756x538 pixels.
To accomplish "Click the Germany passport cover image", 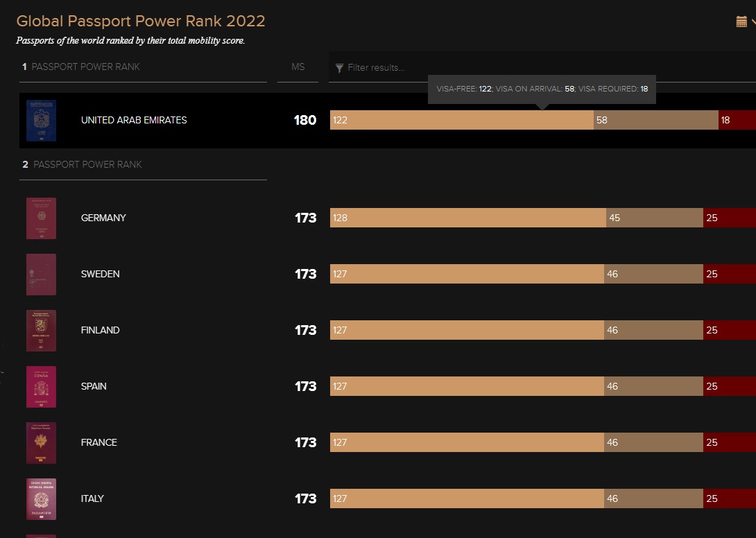I will [x=41, y=218].
